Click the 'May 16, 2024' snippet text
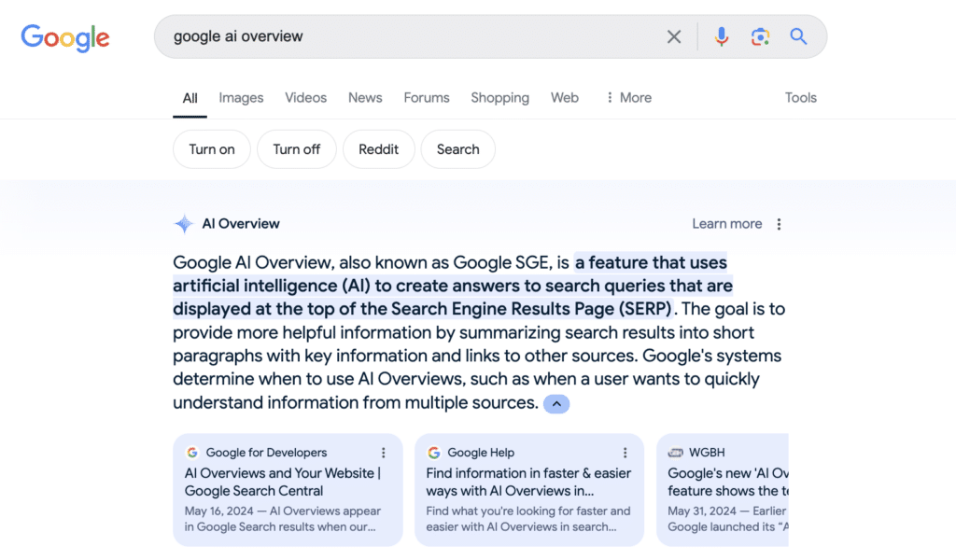Image resolution: width=956 pixels, height=560 pixels. pos(218,511)
